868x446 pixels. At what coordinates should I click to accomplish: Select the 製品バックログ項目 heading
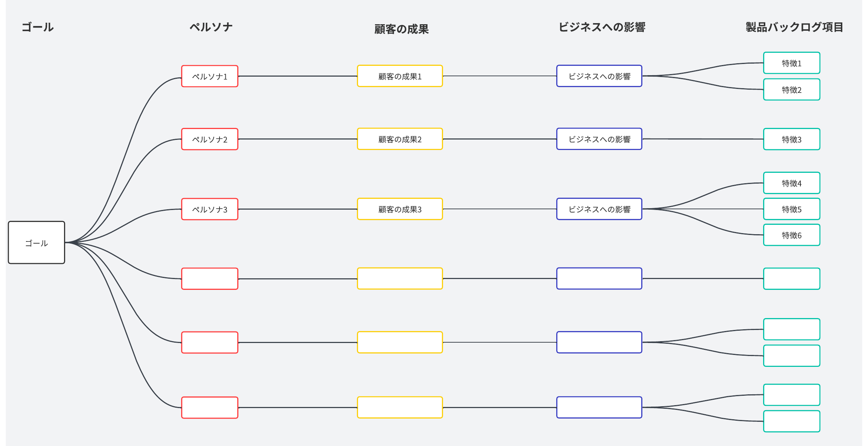tap(794, 27)
